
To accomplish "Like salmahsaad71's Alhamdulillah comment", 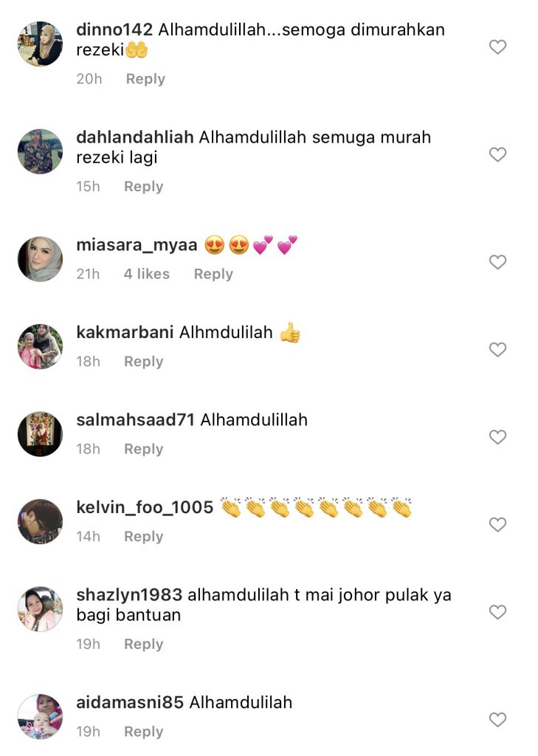I will 497,437.
